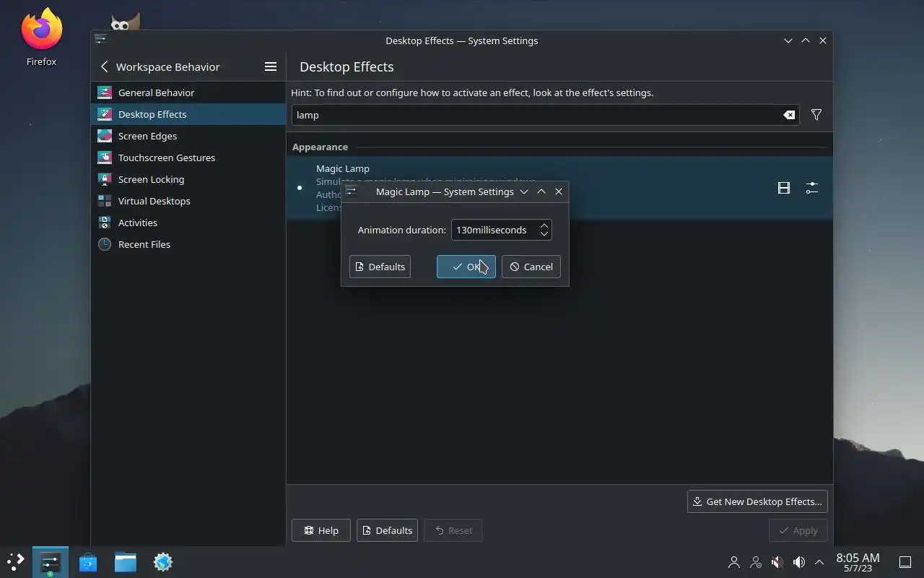Open the application launcher in taskbar

click(16, 561)
